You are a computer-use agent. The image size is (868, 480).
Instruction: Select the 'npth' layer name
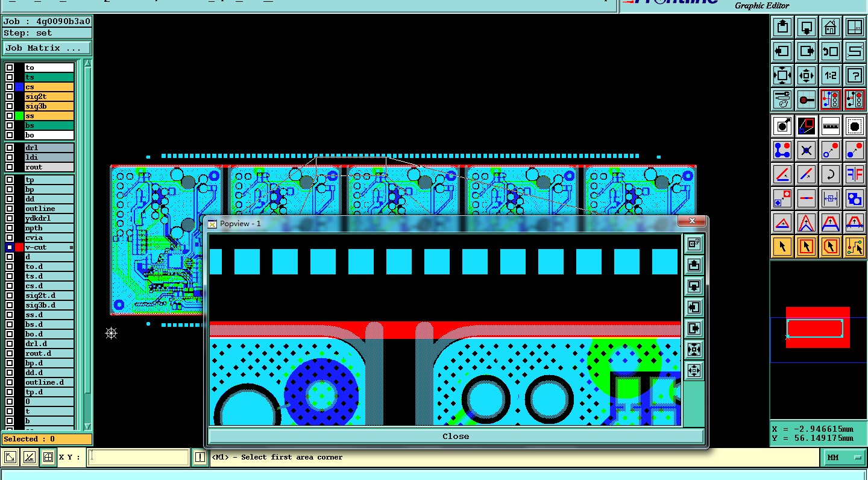(x=49, y=228)
